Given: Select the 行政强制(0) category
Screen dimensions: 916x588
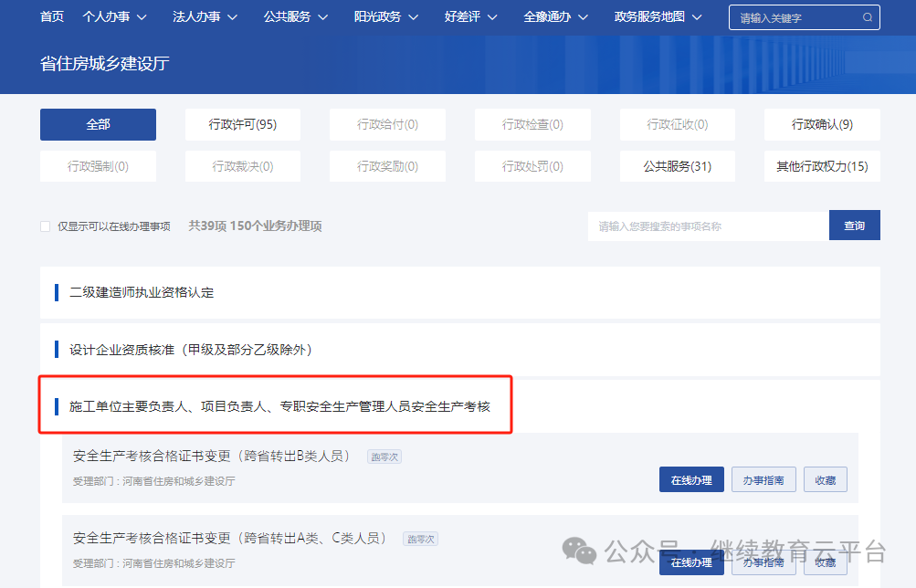Looking at the screenshot, I should point(98,166).
